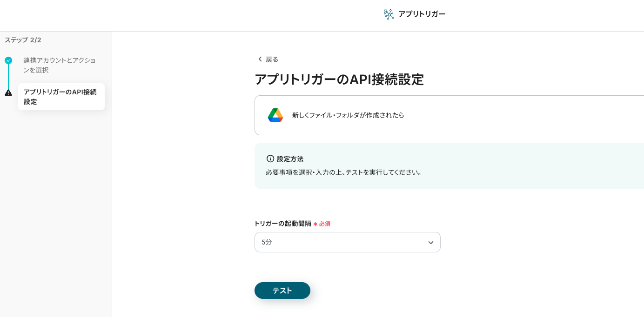Go back via the 戻る link
The height and width of the screenshot is (317, 644).
coord(272,59)
